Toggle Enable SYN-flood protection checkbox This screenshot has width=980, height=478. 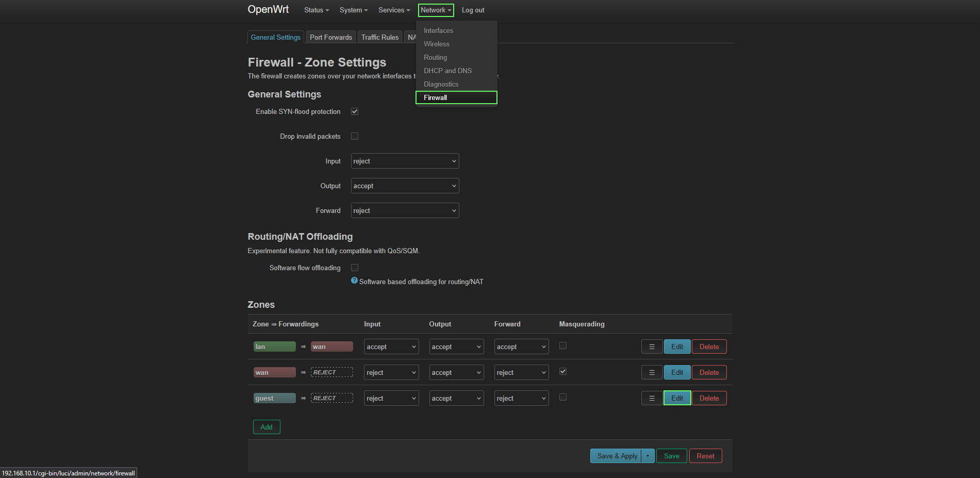click(x=355, y=111)
